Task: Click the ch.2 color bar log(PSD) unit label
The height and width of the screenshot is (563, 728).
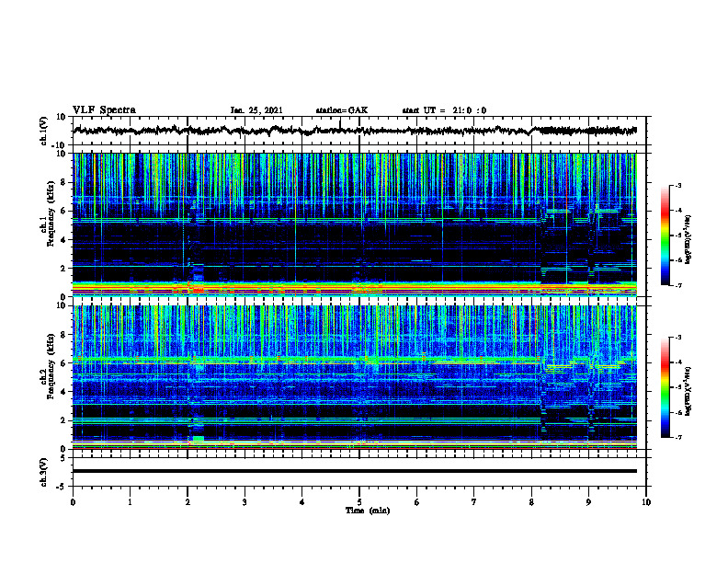Action: point(688,392)
